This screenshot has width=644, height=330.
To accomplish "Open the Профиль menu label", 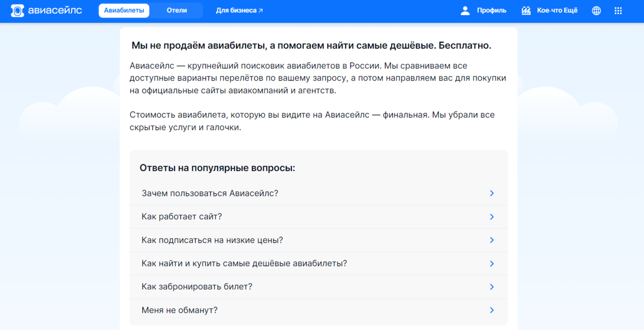I will click(x=492, y=10).
